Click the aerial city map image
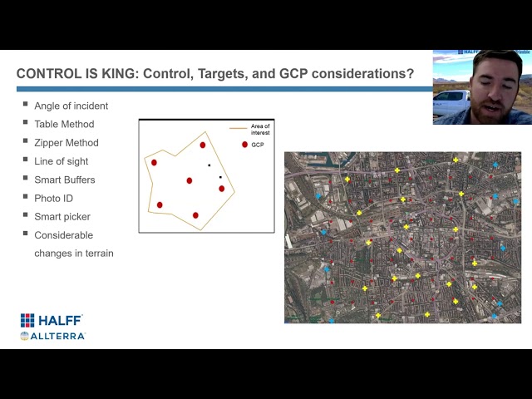The height and width of the screenshot is (399, 532). pyautogui.click(x=402, y=238)
